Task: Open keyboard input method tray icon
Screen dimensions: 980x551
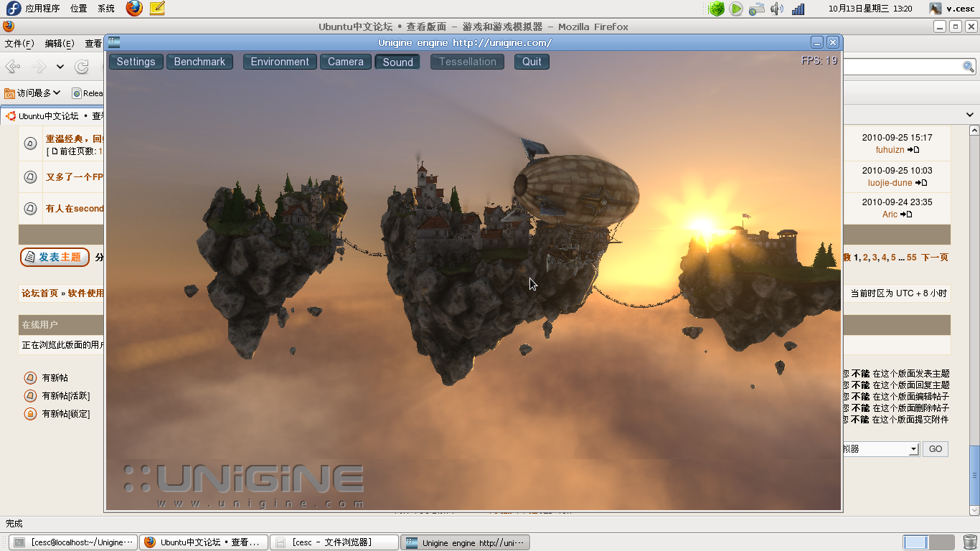Action: coord(757,9)
